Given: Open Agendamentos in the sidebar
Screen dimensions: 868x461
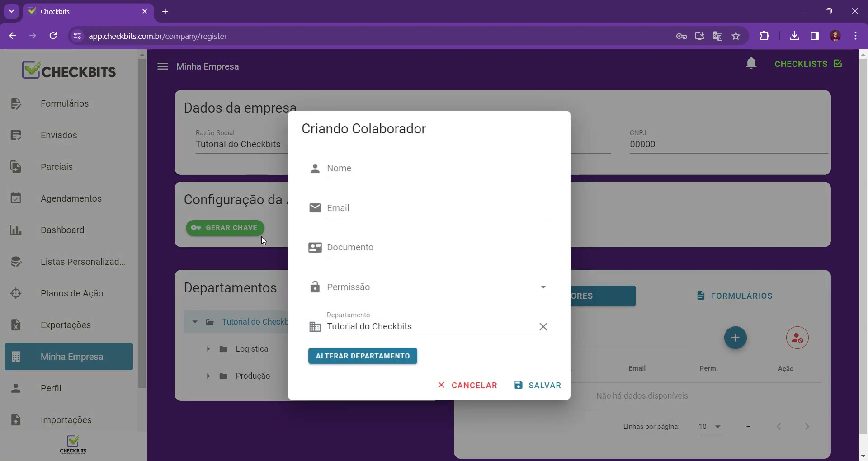Looking at the screenshot, I should point(69,198).
